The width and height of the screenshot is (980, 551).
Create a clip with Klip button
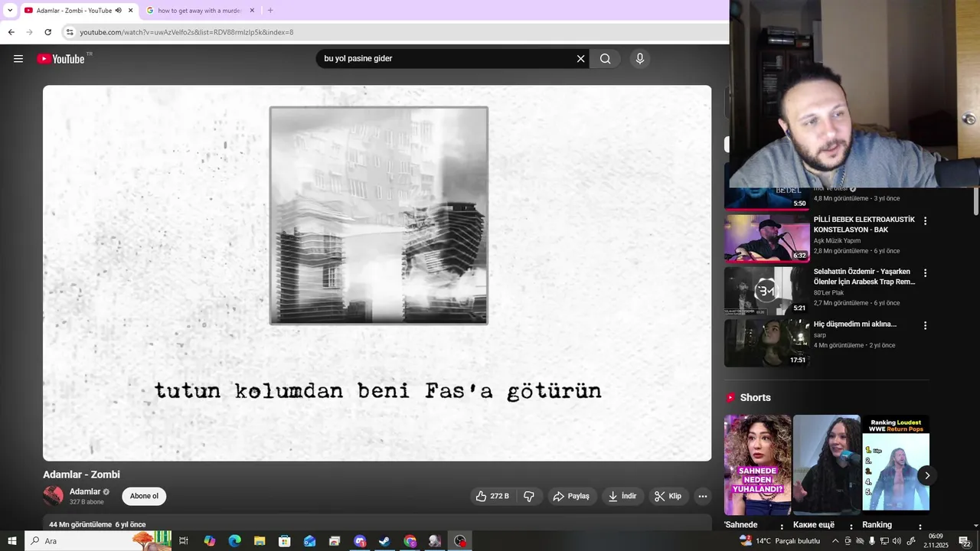[x=668, y=496]
